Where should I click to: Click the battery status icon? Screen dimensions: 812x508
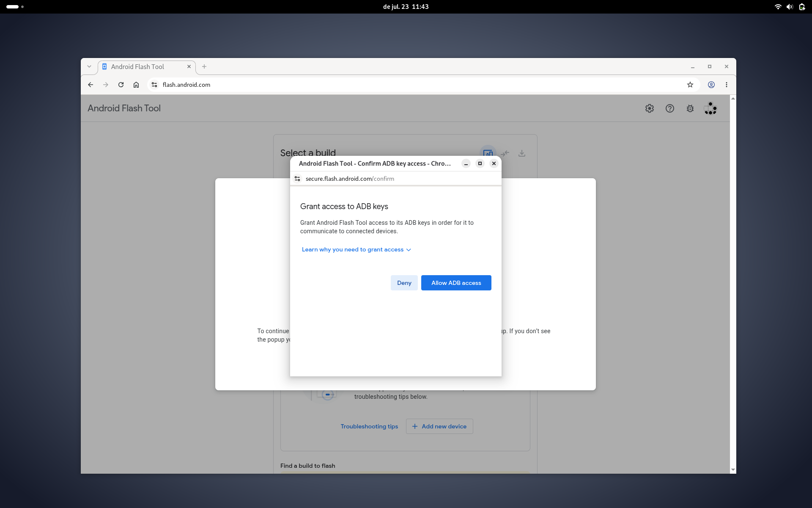[802, 7]
